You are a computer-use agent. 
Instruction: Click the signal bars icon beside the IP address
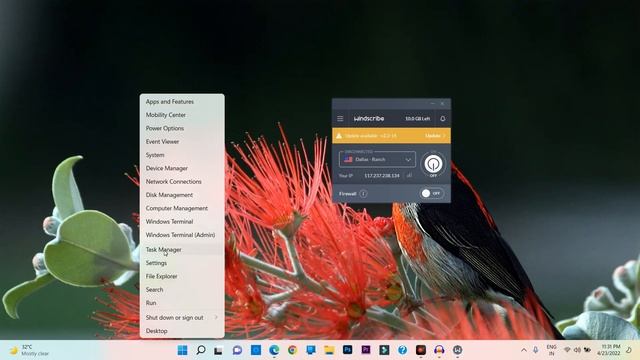[409, 176]
